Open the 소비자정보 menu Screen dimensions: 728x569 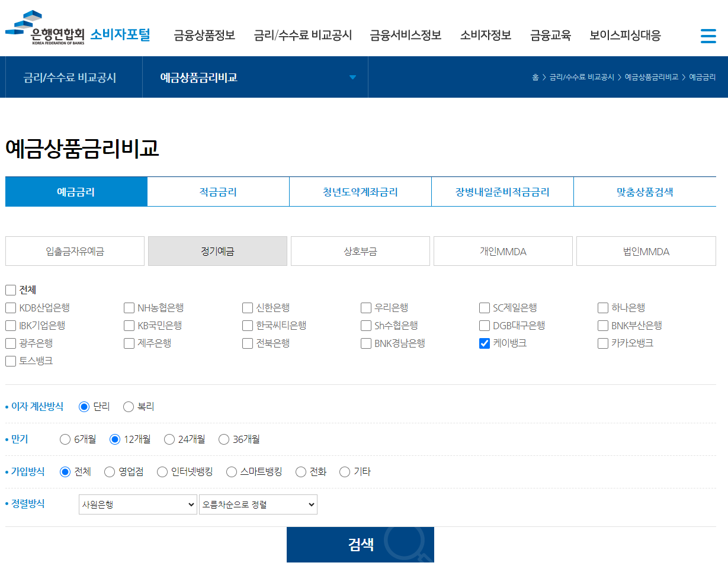point(486,36)
